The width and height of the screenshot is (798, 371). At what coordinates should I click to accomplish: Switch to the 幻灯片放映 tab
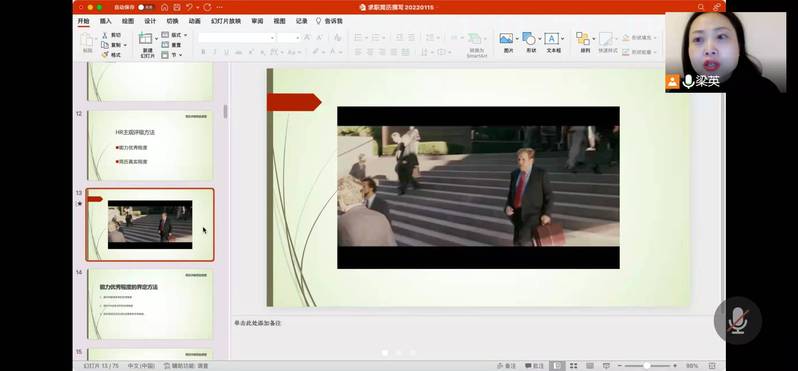point(226,21)
